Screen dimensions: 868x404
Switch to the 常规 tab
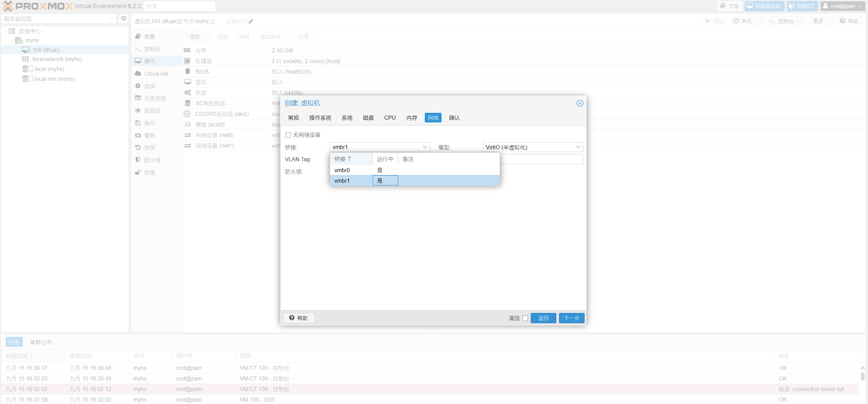[x=293, y=118]
